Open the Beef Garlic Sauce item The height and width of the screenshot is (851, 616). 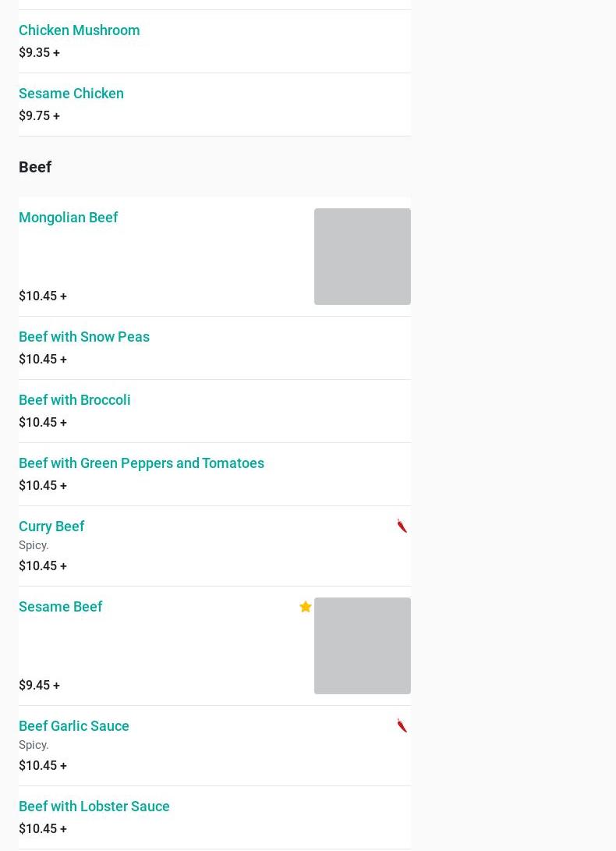[73, 726]
